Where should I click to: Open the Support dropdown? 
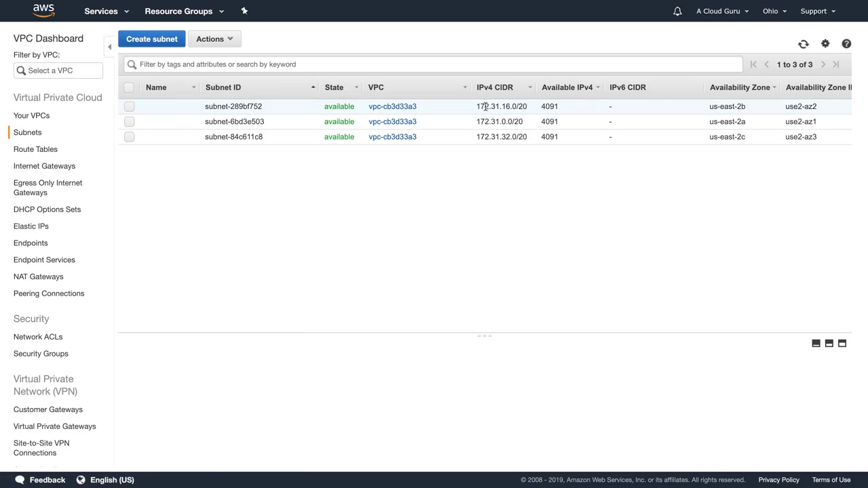pos(818,11)
